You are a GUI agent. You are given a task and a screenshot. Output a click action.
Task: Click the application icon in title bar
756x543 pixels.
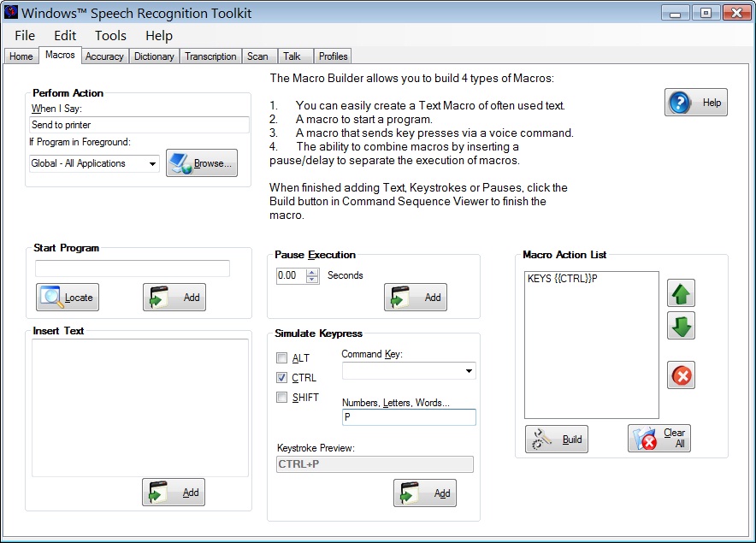tap(10, 12)
